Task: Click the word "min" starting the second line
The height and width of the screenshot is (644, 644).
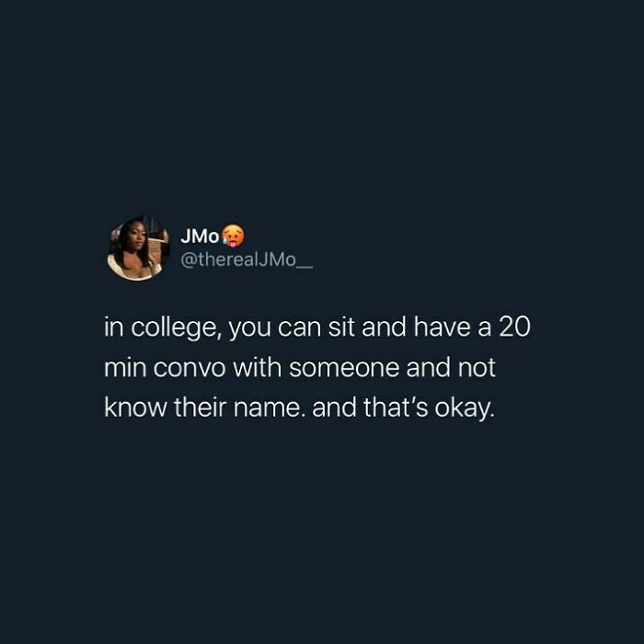Action: click(x=125, y=367)
